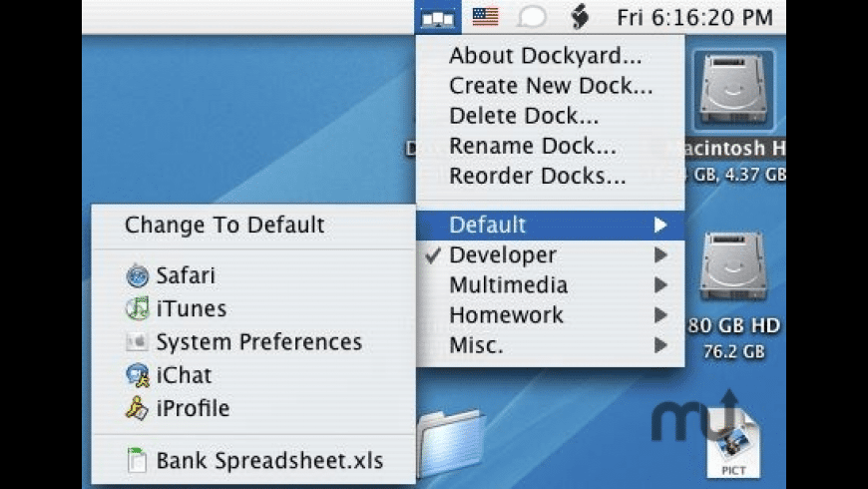Click the System Preferences icon
Image resolution: width=868 pixels, height=489 pixels.
[x=136, y=341]
